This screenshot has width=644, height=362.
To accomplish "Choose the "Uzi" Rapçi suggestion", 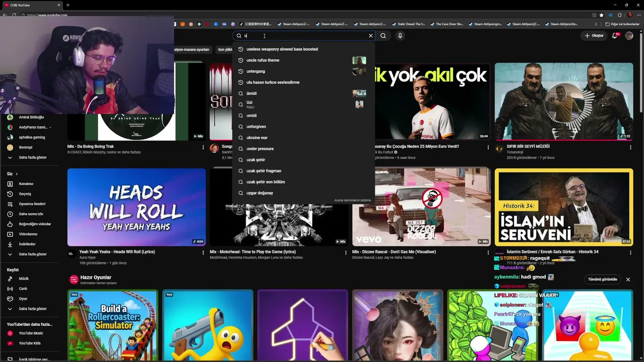I will [303, 105].
